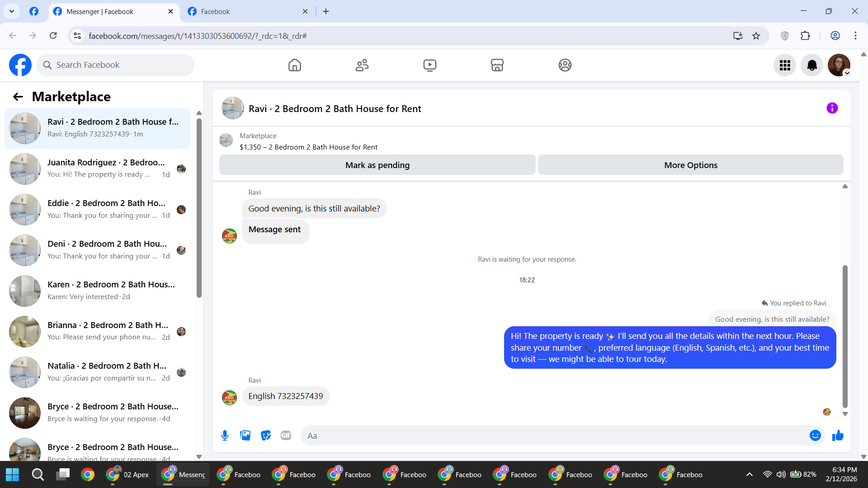868x488 pixels.
Task: Click the $1,350 listing title link
Action: point(308,147)
